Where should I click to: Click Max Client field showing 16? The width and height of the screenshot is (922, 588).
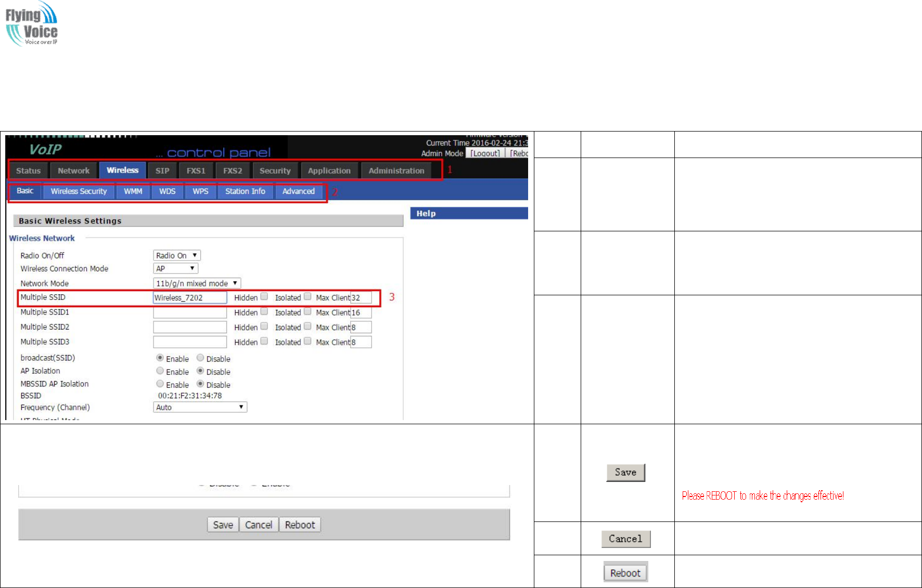[361, 312]
